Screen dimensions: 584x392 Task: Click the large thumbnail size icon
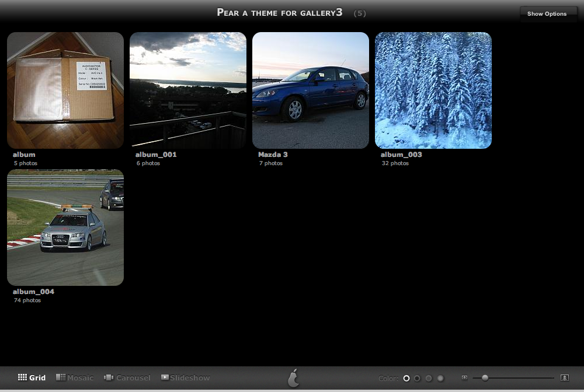pyautogui.click(x=565, y=378)
